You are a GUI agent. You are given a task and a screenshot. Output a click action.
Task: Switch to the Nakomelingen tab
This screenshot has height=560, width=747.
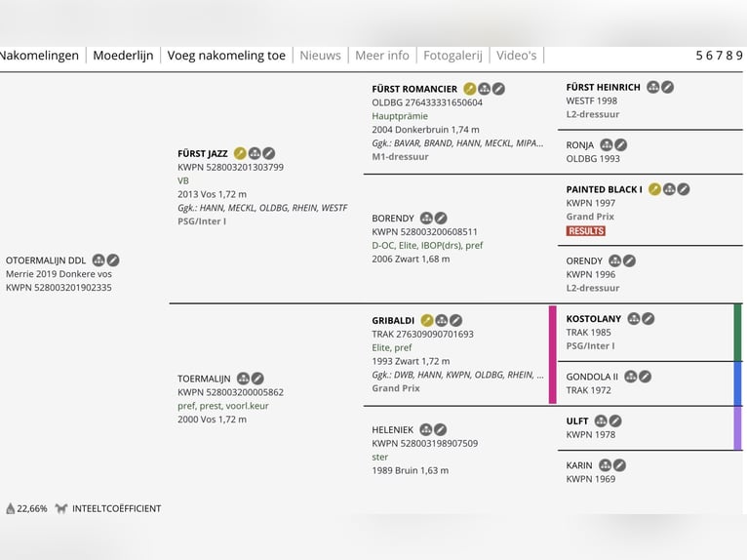tap(39, 56)
